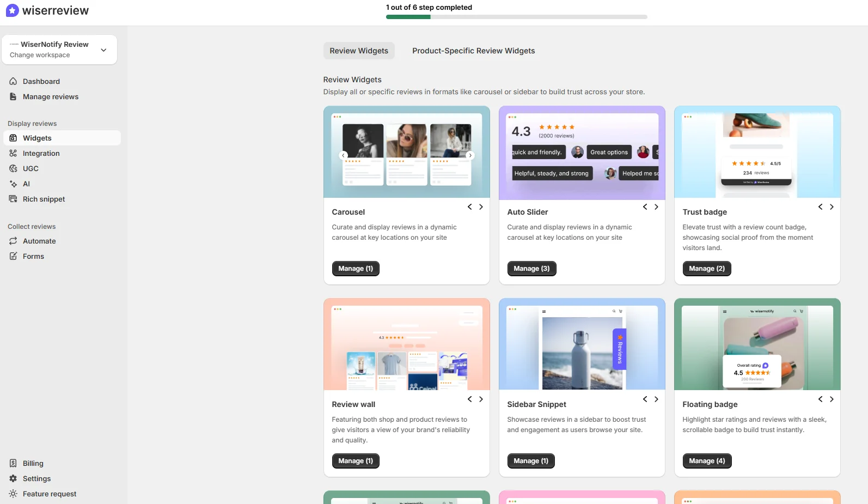This screenshot has width=868, height=504.
Task: Click the Rich snippet icon
Action: point(13,199)
